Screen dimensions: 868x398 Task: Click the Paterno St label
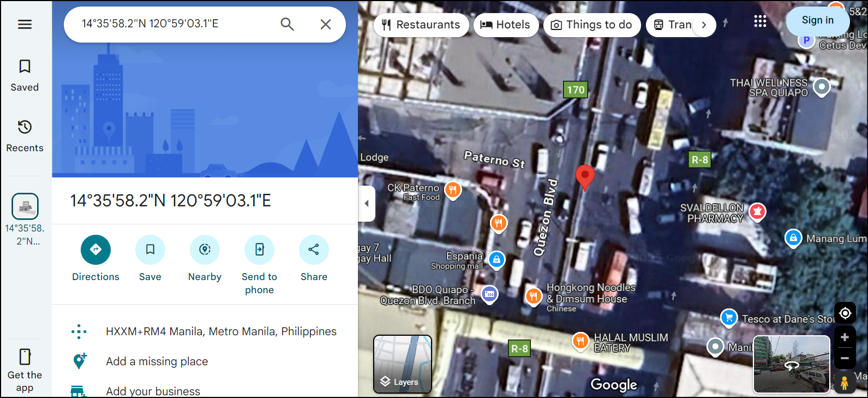[x=494, y=159]
